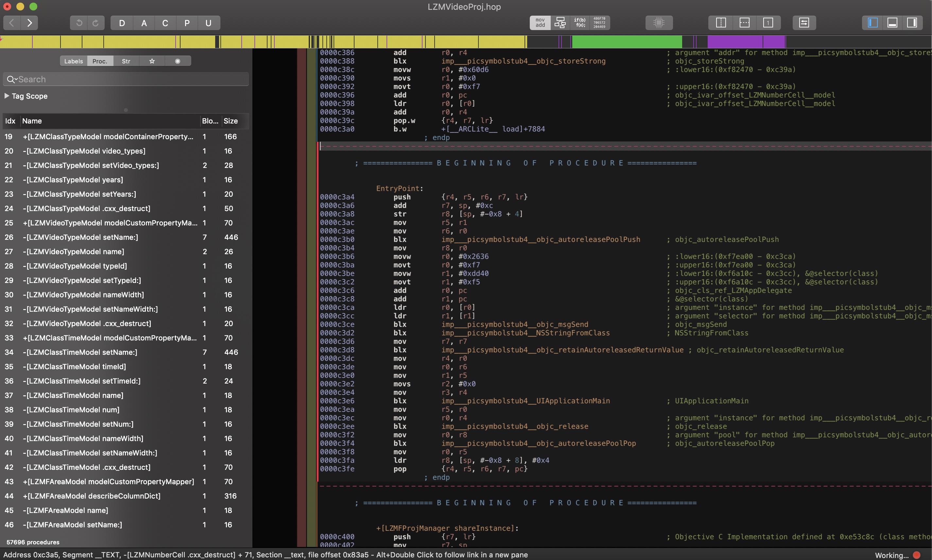932x560 pixels.
Task: Switch to hexadecimal view mode
Action: [599, 23]
